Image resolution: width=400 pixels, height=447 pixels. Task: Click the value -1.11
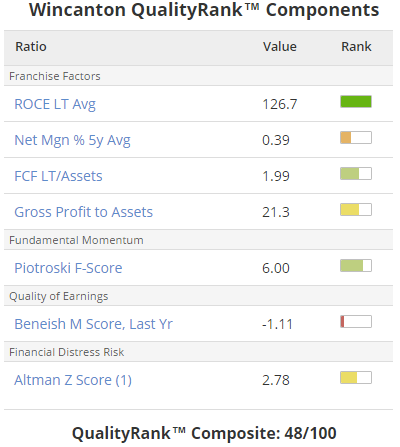tap(277, 324)
